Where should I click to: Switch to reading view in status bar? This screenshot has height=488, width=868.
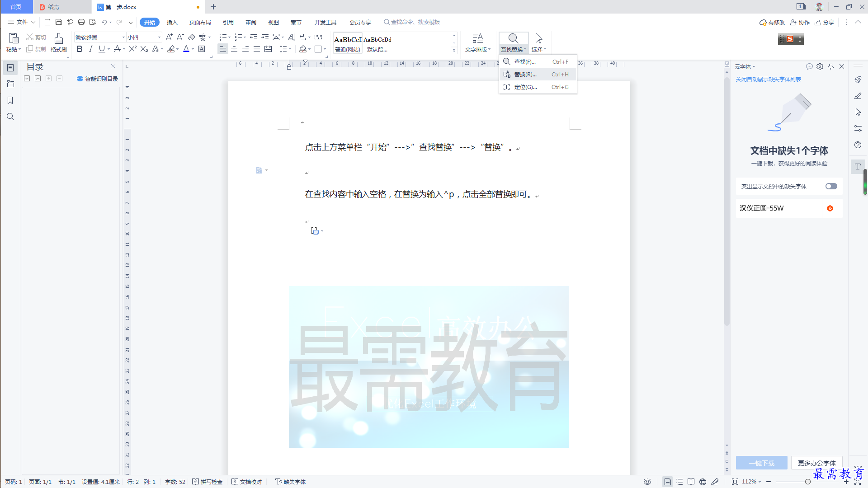691,482
